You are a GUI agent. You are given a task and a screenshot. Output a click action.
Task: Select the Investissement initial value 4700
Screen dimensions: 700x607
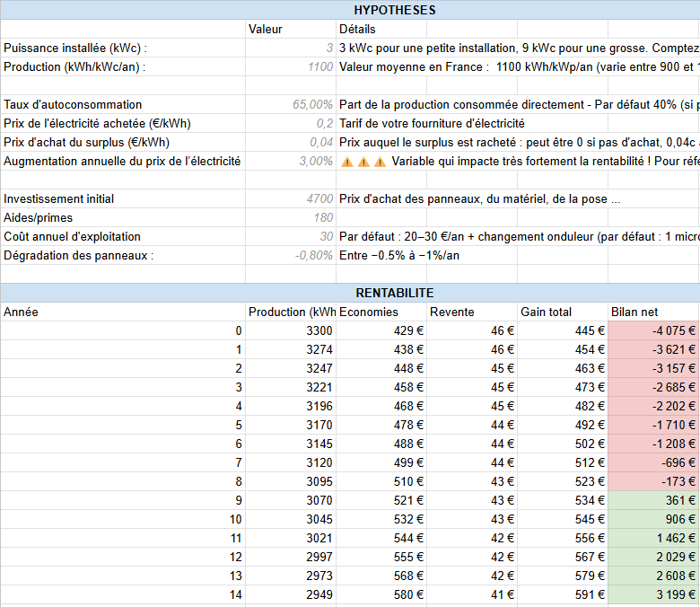tap(291, 199)
